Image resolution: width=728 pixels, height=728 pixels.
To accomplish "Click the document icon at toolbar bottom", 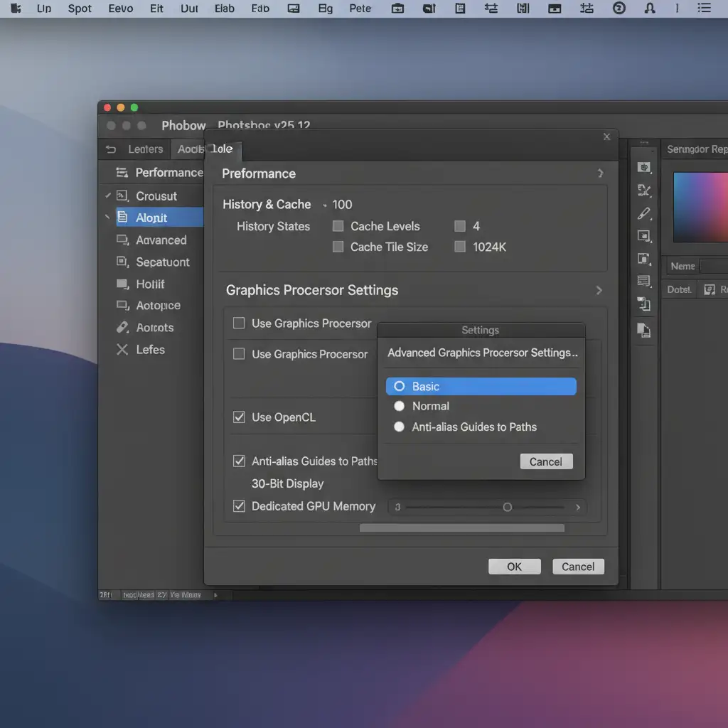I will [643, 329].
